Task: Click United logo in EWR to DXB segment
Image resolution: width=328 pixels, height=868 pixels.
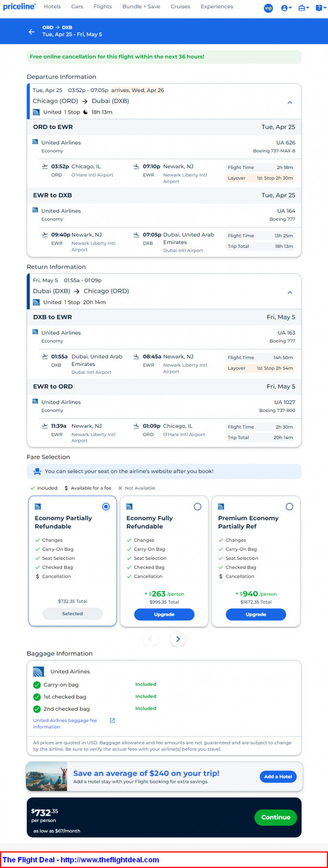Action: [x=35, y=210]
